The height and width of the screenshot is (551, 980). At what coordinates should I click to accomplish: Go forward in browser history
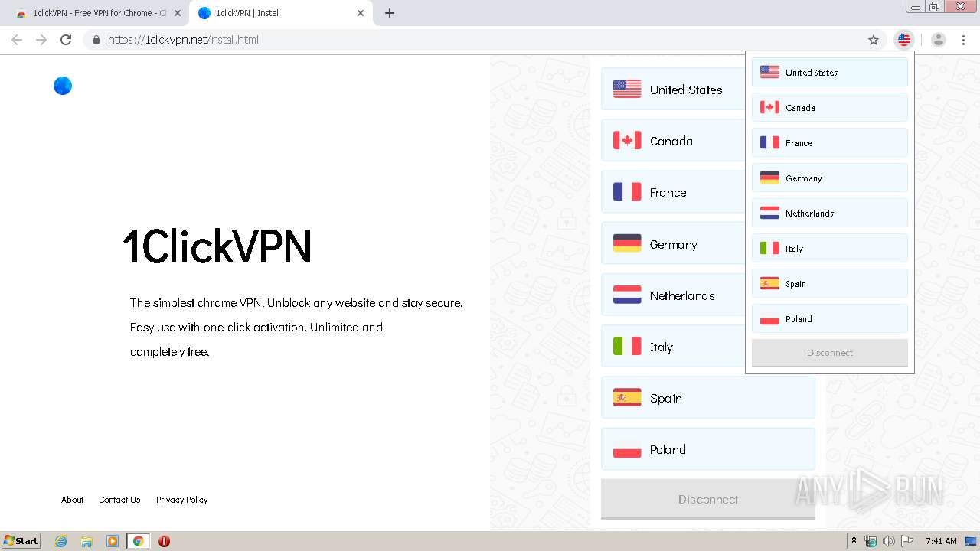click(41, 40)
